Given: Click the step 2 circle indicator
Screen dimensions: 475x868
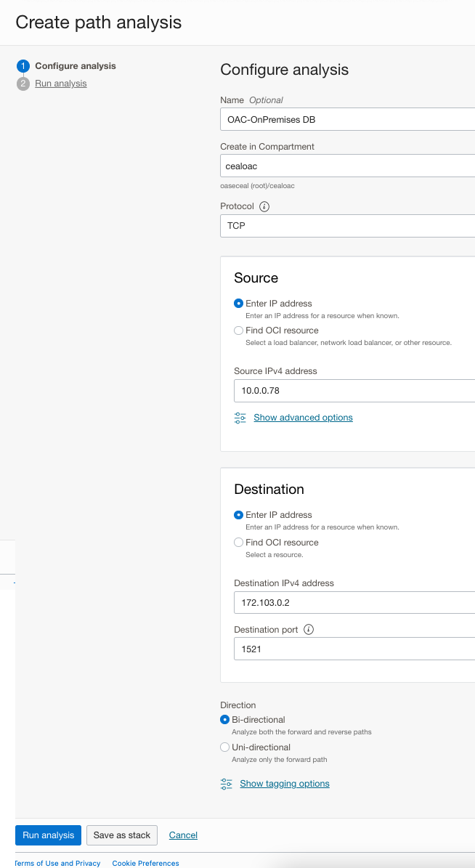Looking at the screenshot, I should [23, 83].
